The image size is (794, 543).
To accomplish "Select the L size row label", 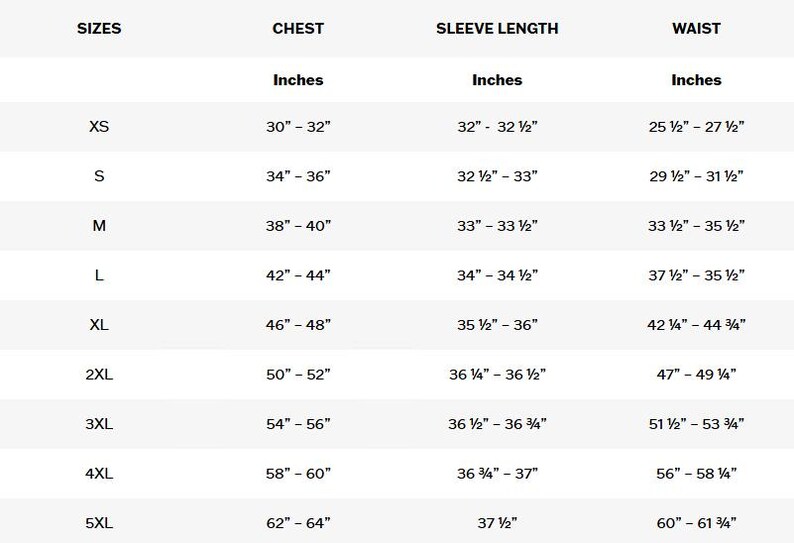I will pyautogui.click(x=99, y=275).
